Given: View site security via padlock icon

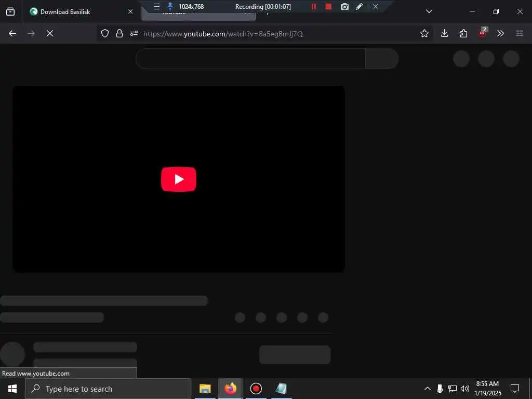Looking at the screenshot, I should (x=119, y=33).
